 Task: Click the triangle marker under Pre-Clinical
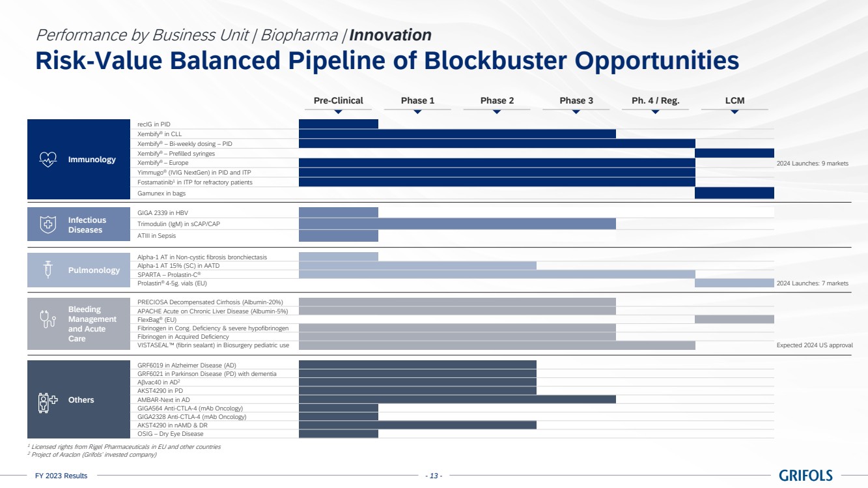tap(338, 112)
